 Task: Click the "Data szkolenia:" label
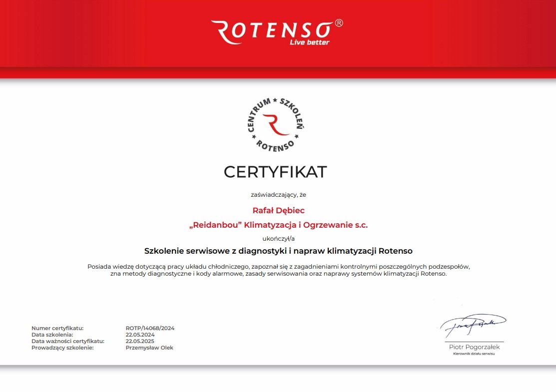52,335
